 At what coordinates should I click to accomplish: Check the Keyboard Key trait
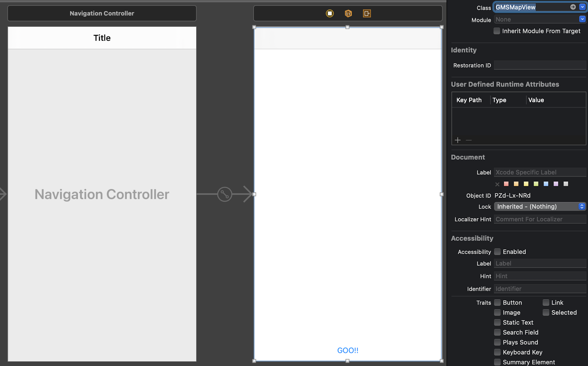[x=497, y=352]
